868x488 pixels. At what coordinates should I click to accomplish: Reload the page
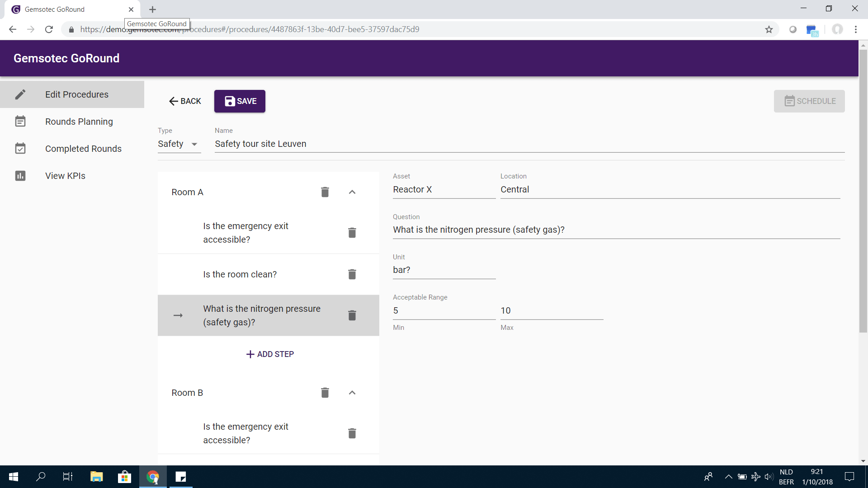click(49, 29)
